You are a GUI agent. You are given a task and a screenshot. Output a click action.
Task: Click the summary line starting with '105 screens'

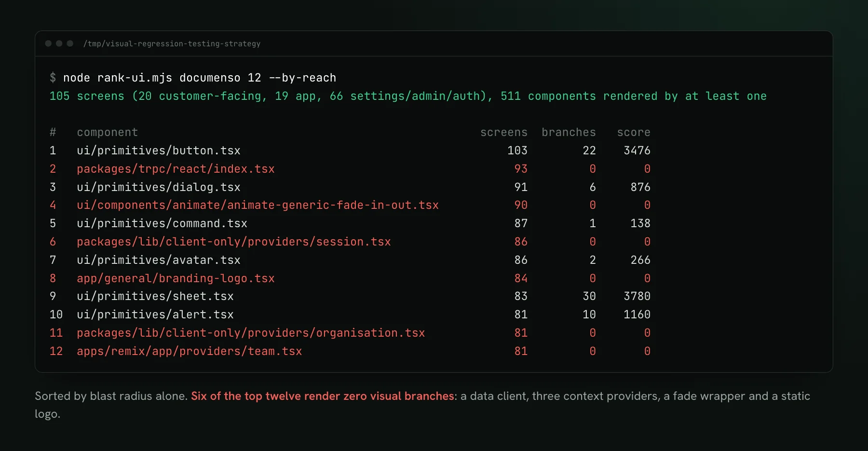pos(408,96)
